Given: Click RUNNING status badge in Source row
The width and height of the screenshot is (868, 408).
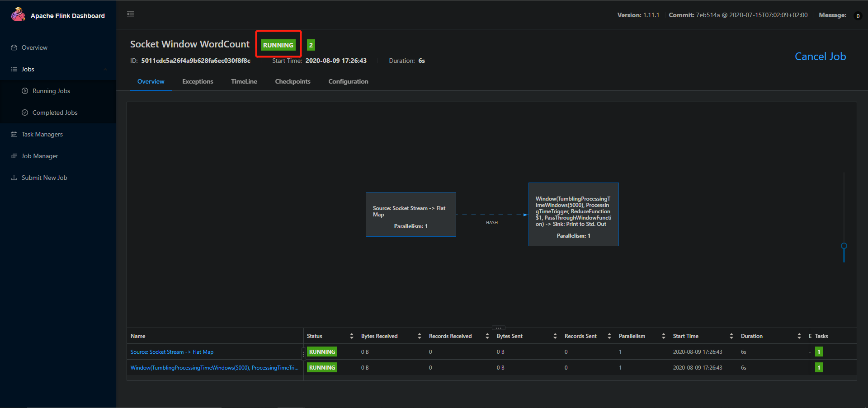Looking at the screenshot, I should [x=322, y=352].
